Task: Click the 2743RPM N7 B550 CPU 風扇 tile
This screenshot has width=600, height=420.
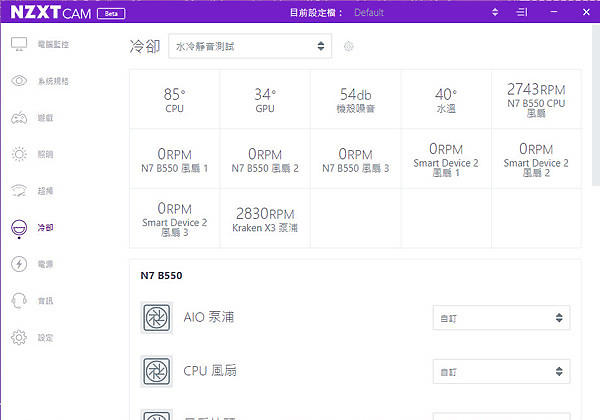Action: click(536, 99)
